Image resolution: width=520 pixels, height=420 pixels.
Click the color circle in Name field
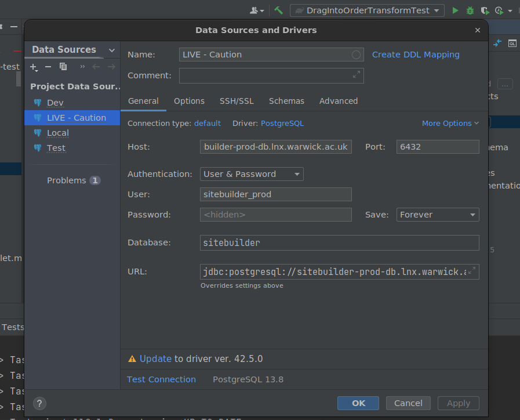click(356, 55)
